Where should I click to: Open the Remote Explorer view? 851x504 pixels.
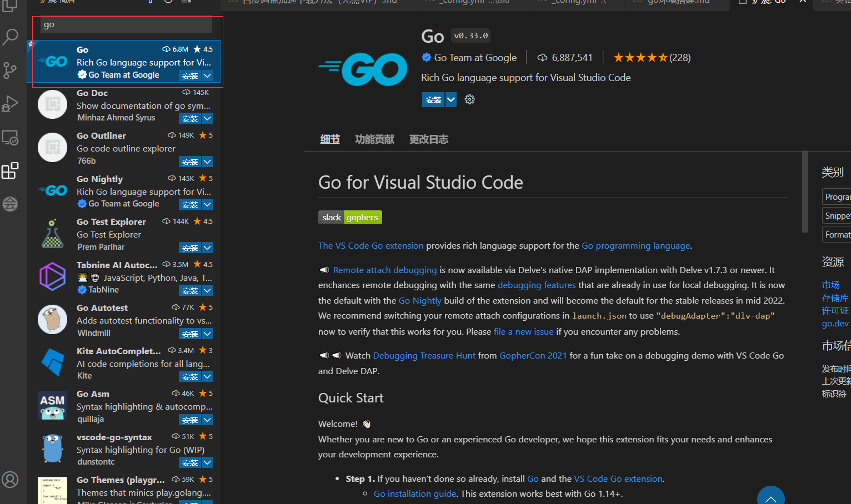pyautogui.click(x=10, y=137)
